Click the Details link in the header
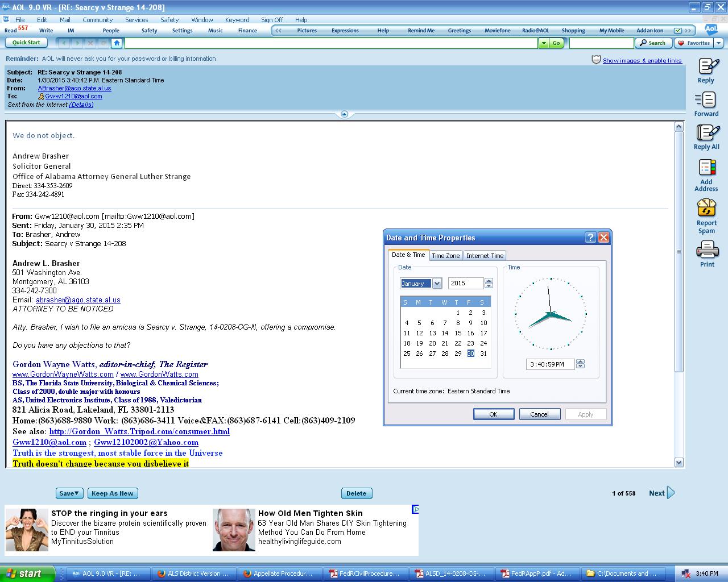The width and height of the screenshot is (728, 582). click(x=81, y=105)
